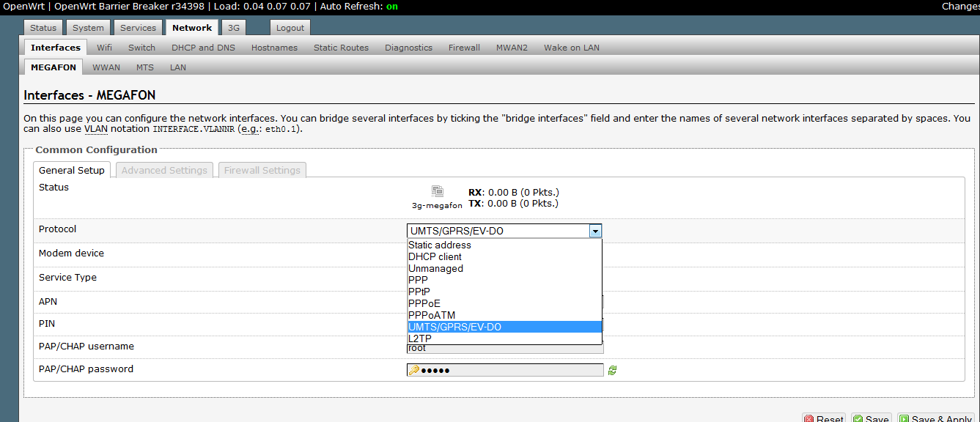Viewport: 980px width, 422px height.
Task: Reveal the PAP/CHAP password via green icon
Action: [x=612, y=371]
